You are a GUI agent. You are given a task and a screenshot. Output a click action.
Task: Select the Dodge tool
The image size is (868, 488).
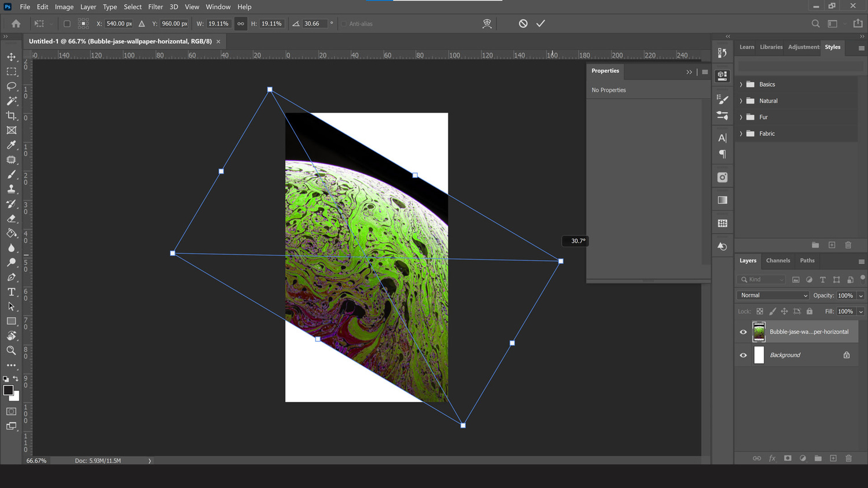click(11, 263)
